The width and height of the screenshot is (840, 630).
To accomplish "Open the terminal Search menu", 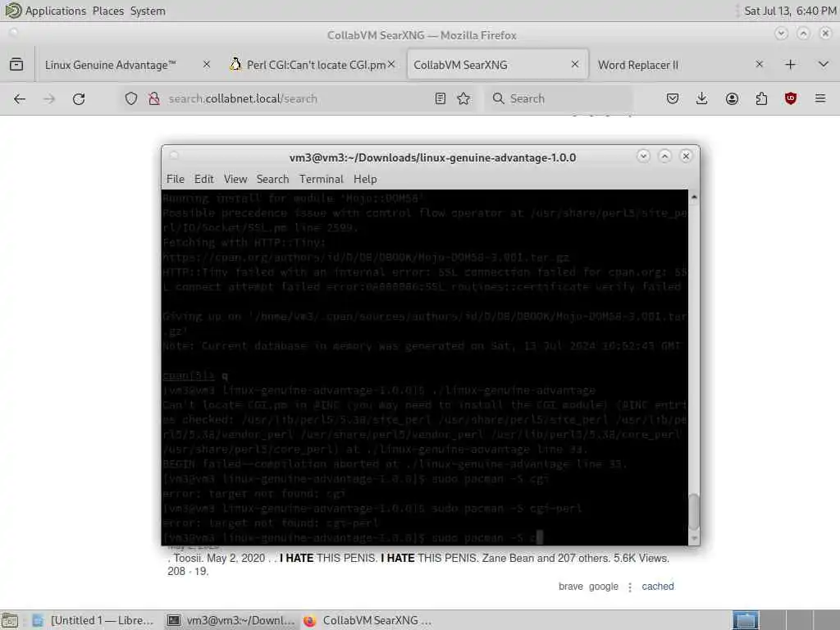I will coord(272,179).
